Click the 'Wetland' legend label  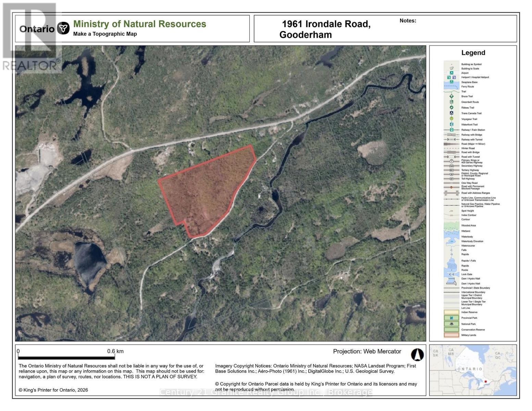(x=466, y=231)
